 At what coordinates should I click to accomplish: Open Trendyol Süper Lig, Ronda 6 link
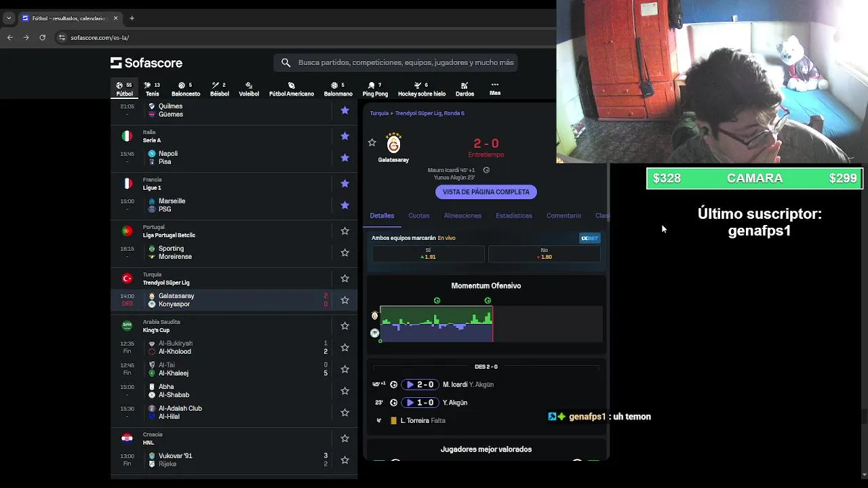[430, 113]
